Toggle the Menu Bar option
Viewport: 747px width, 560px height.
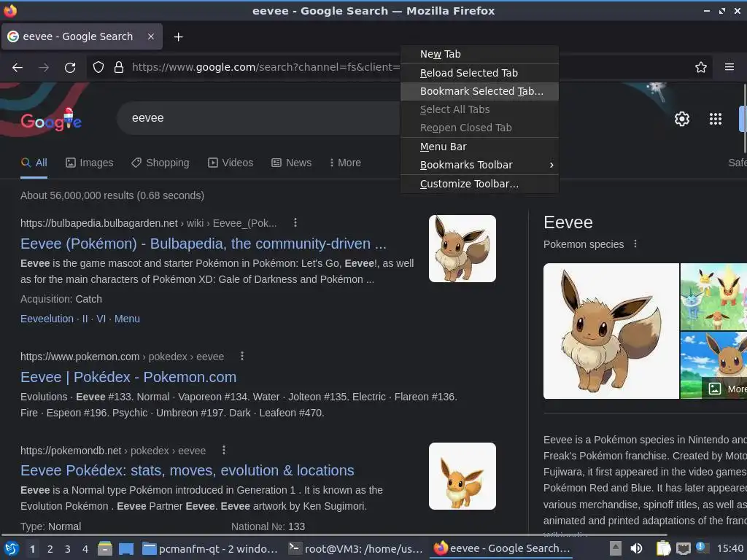[x=480, y=147]
